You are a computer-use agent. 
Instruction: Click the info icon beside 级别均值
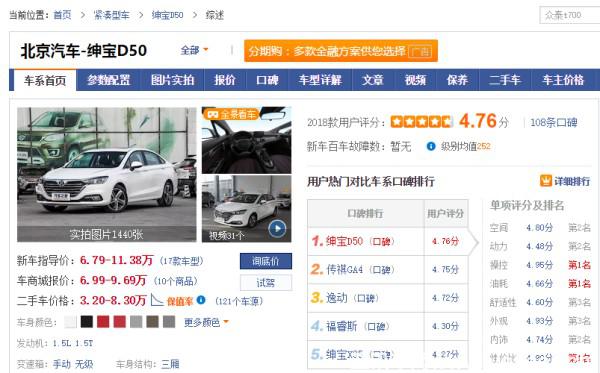(431, 146)
